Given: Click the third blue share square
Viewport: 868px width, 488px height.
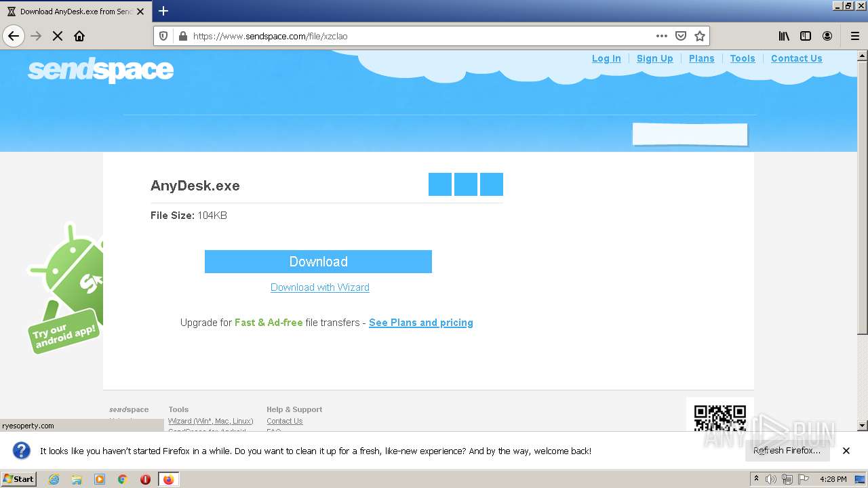Looking at the screenshot, I should tap(492, 184).
